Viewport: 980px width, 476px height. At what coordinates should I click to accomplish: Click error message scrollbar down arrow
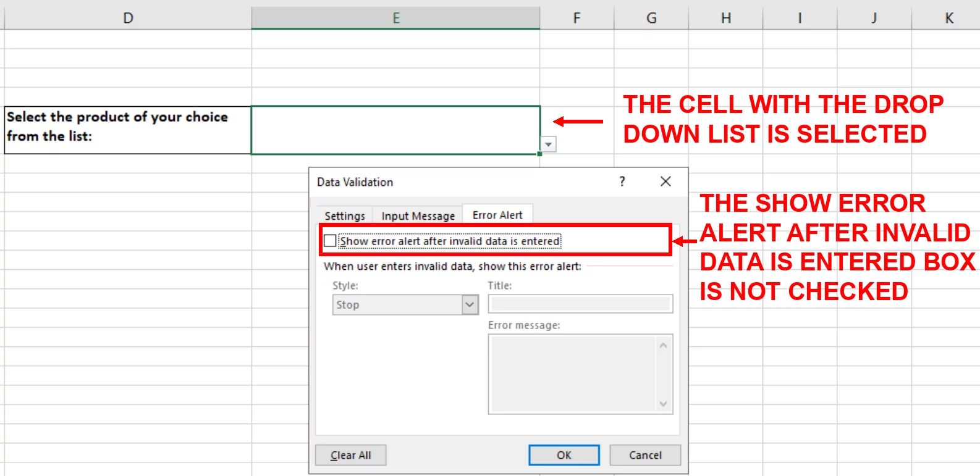tap(664, 404)
